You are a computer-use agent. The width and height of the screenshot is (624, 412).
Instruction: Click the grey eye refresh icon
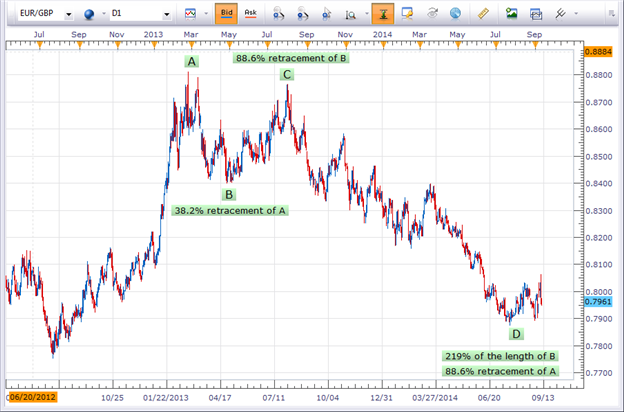tap(432, 14)
